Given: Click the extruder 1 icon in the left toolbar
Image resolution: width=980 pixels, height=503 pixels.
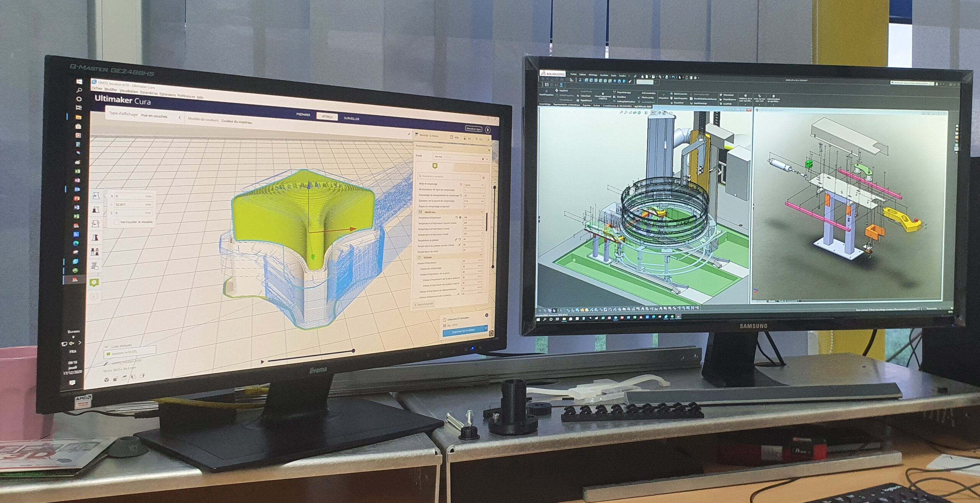Looking at the screenshot, I should 95,283.
